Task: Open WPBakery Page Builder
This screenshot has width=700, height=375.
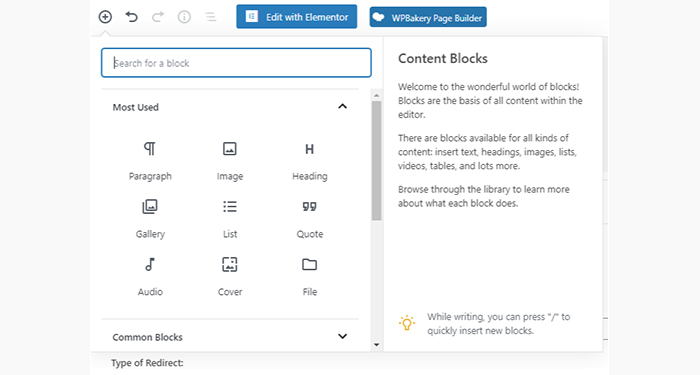Action: [x=428, y=17]
